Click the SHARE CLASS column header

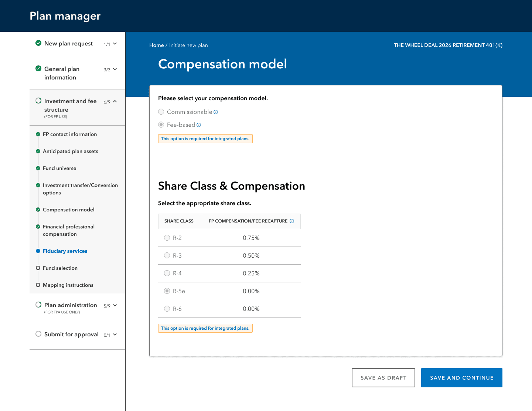tap(179, 221)
